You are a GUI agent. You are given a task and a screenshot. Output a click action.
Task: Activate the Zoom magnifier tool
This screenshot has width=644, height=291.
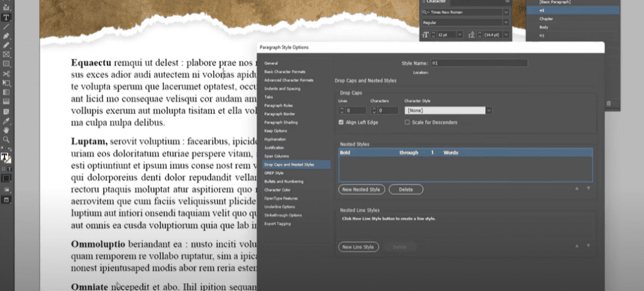tap(6, 139)
